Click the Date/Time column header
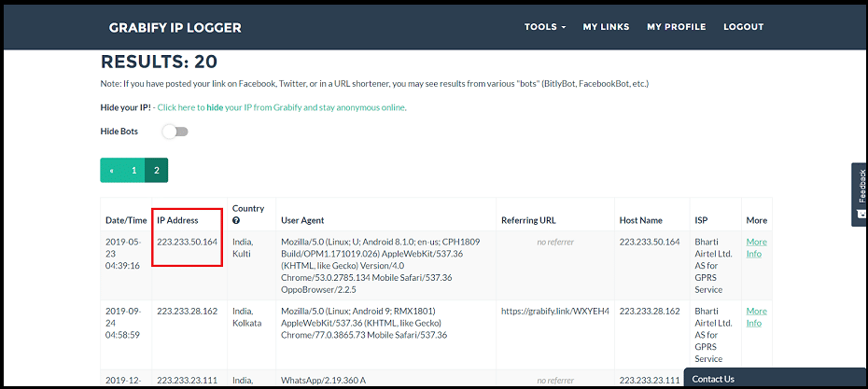The width and height of the screenshot is (868, 389). click(126, 220)
